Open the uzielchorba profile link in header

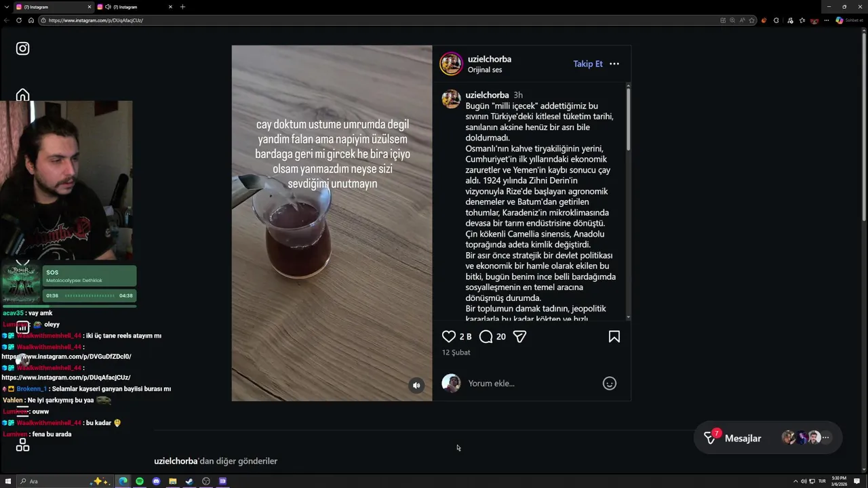[x=490, y=59]
